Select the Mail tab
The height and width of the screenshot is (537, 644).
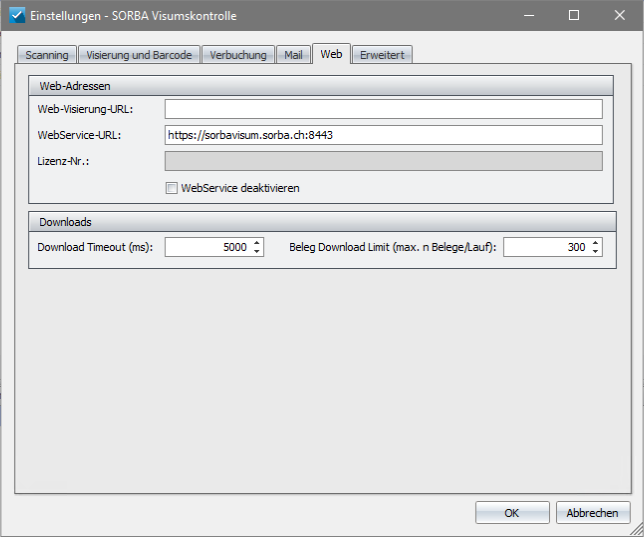293,55
